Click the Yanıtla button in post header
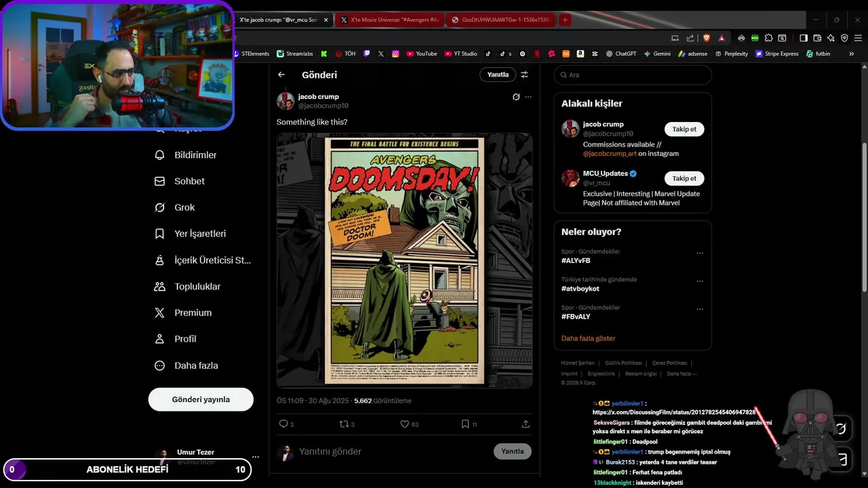This screenshot has width=868, height=488. 498,75
